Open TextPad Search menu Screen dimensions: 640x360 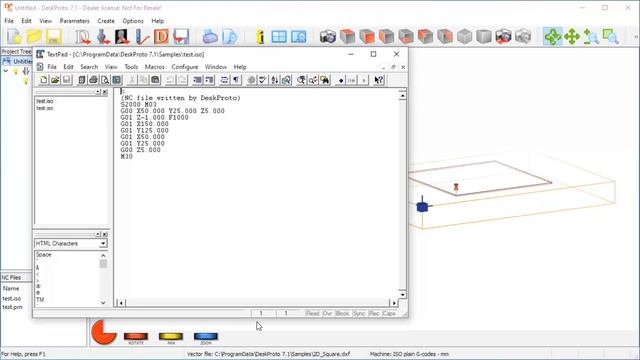pos(89,67)
